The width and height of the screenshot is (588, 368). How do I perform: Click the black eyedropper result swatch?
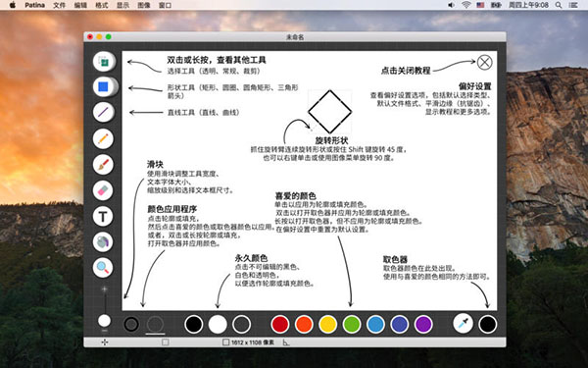(x=488, y=324)
